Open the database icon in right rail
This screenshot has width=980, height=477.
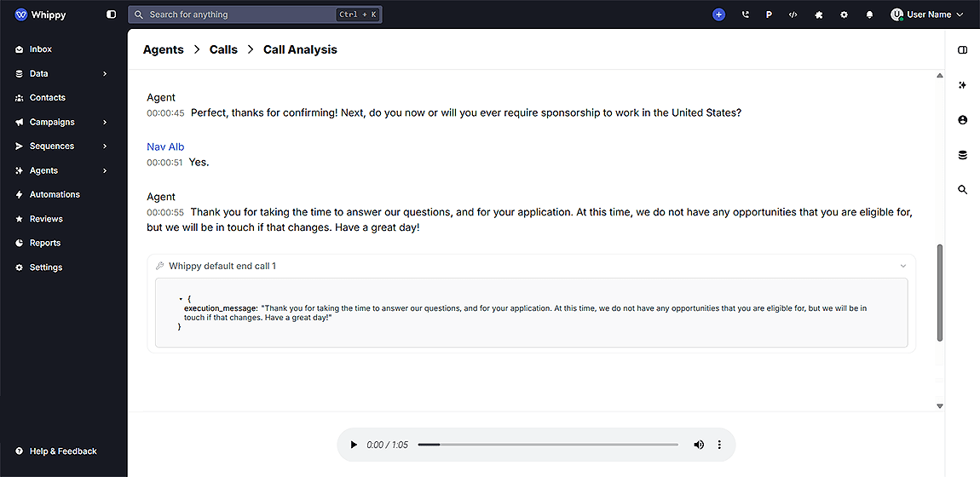click(962, 155)
